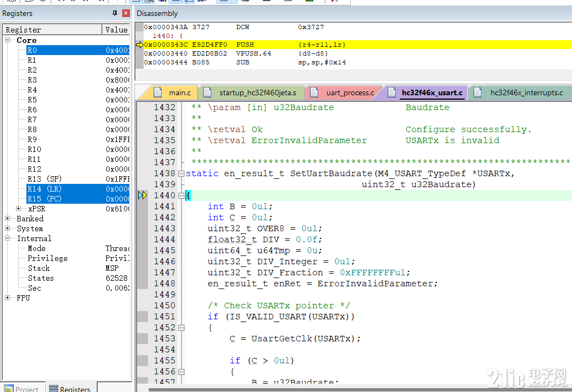572x392 pixels.
Task: Click 'DIV_Fraction = 0xFFFFFFFFul' code line
Action: (x=309, y=273)
